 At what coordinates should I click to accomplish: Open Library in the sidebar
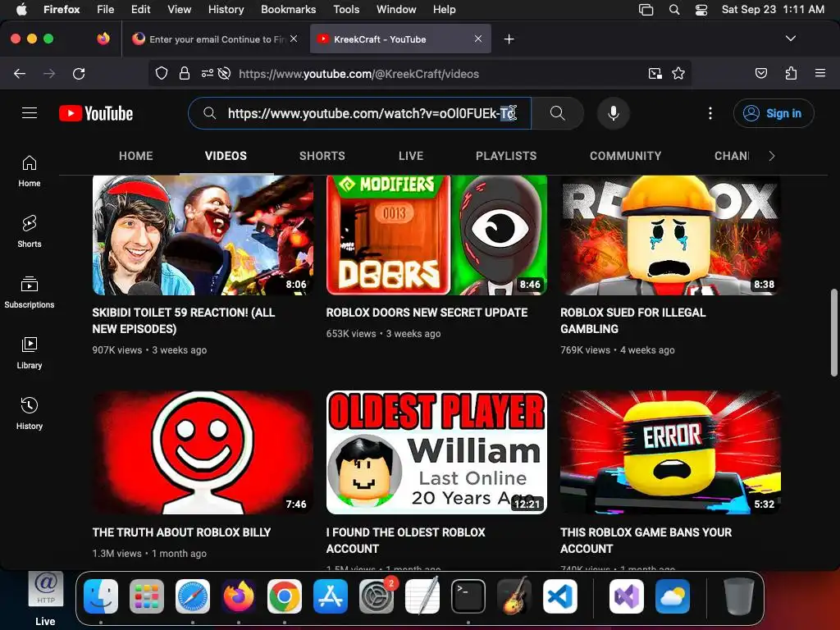(x=30, y=353)
